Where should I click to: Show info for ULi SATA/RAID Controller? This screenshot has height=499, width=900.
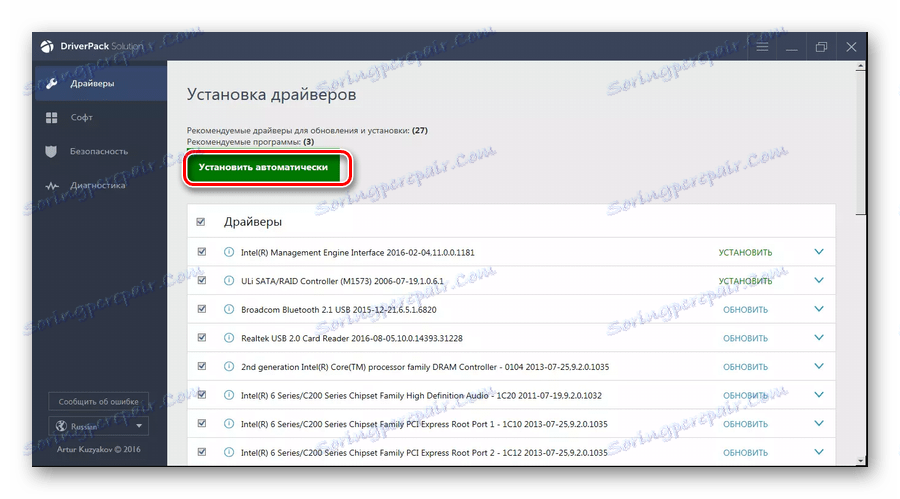[229, 281]
